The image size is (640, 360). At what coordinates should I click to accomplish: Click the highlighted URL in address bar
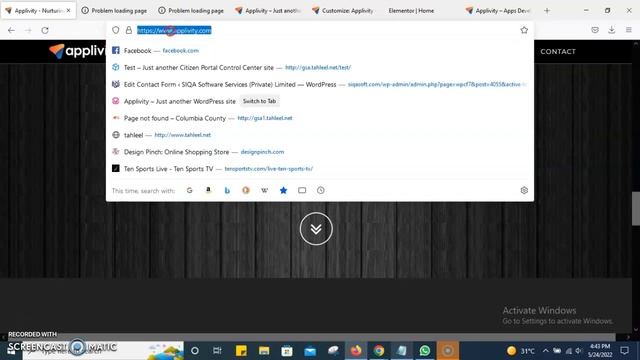point(174,30)
